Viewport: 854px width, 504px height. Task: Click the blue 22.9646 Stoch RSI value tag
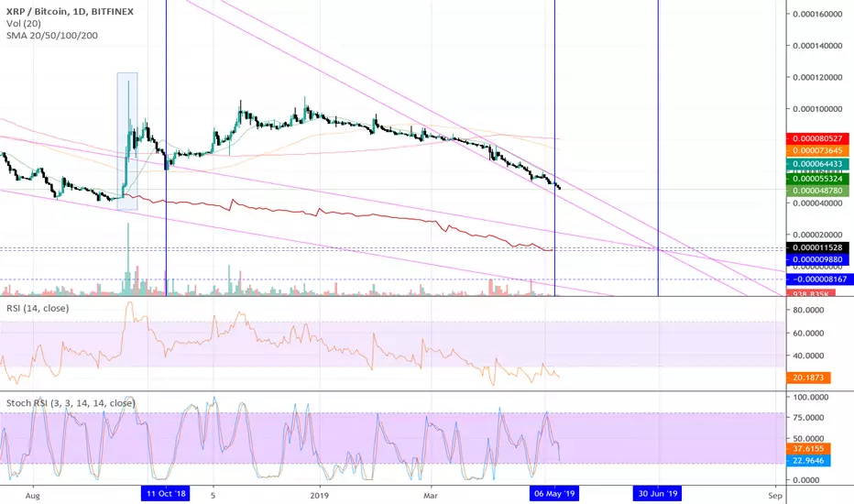[x=809, y=461]
